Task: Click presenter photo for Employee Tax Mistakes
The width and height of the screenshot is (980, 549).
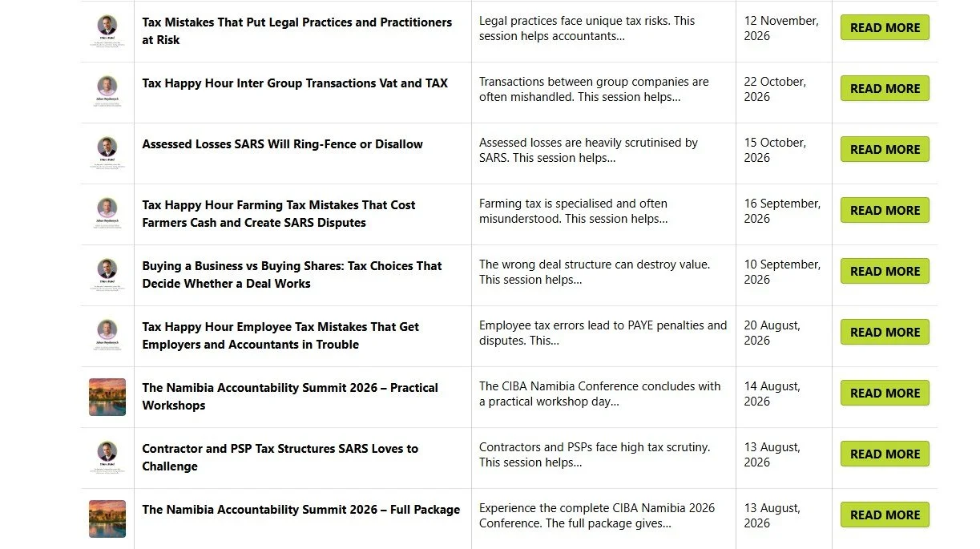Action: (107, 336)
